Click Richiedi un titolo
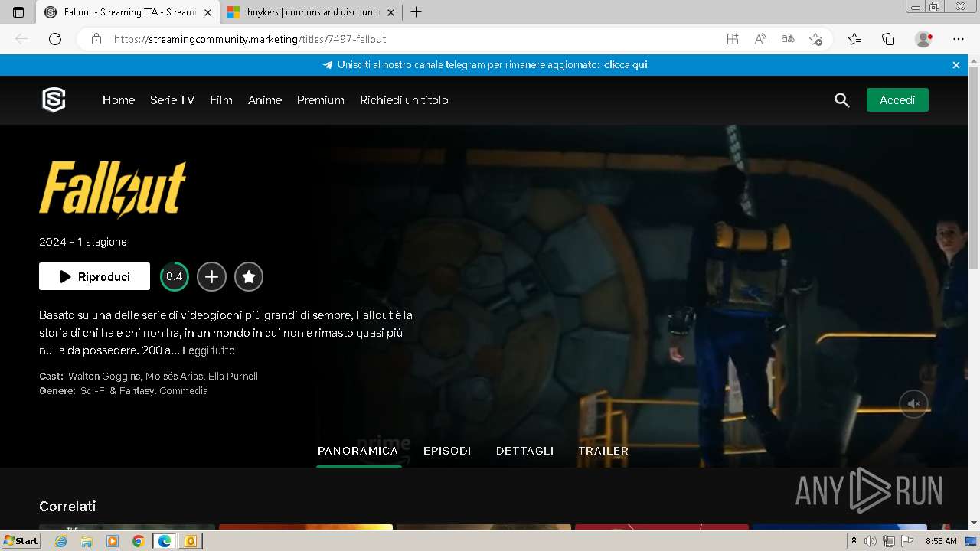Screen dimensions: 980x551 404,100
